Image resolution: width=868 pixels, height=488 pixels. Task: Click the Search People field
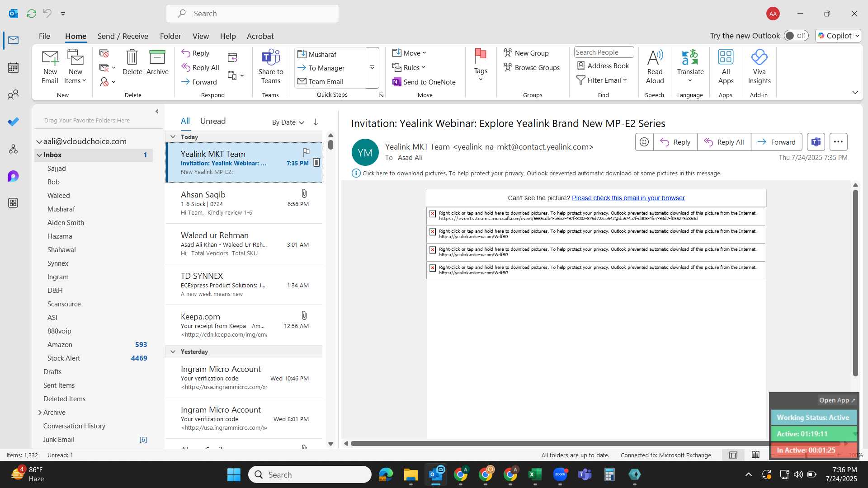(x=604, y=52)
